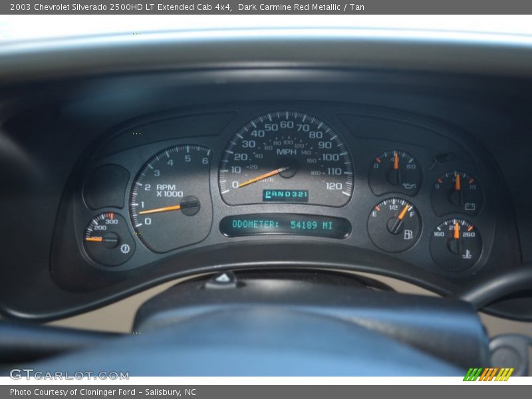The image size is (532, 399).
Task: Click the '54189 MI' odometer reading
Action: pos(311,225)
